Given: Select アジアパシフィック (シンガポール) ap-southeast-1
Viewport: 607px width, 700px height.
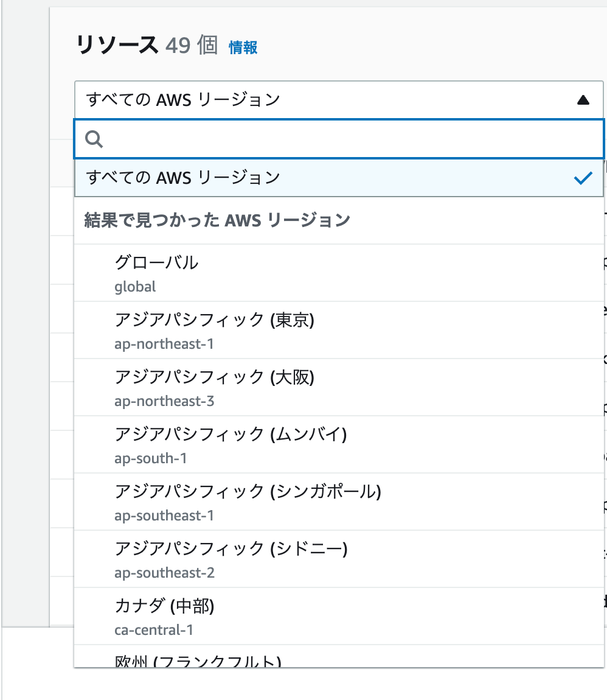Looking at the screenshot, I should (339, 502).
